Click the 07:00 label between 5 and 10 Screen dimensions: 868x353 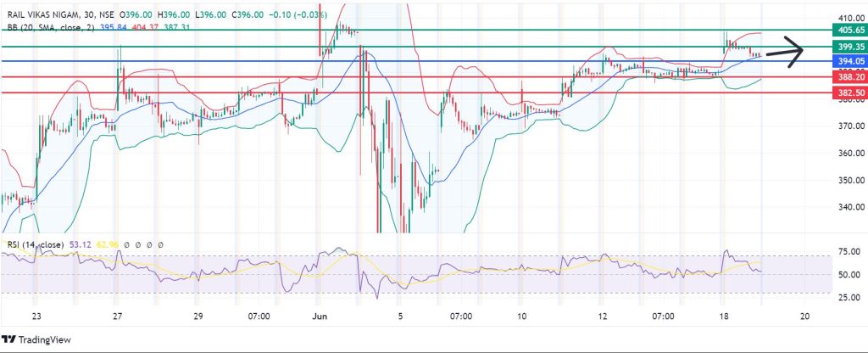[461, 317]
